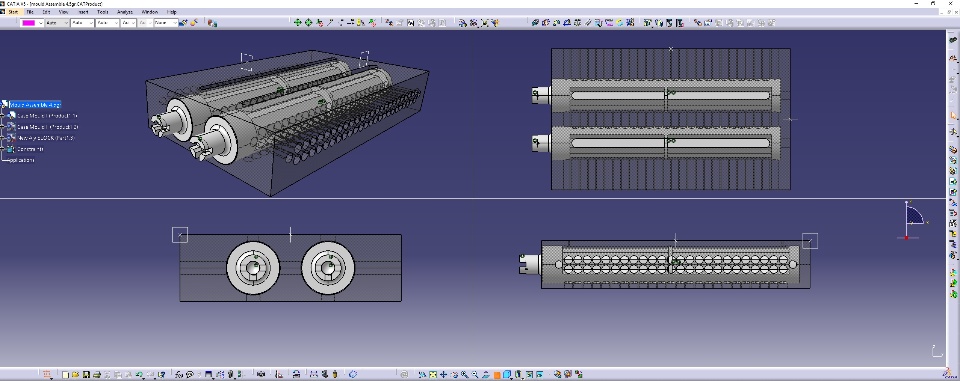Open the Window menu
The image size is (960, 381).
tap(149, 12)
